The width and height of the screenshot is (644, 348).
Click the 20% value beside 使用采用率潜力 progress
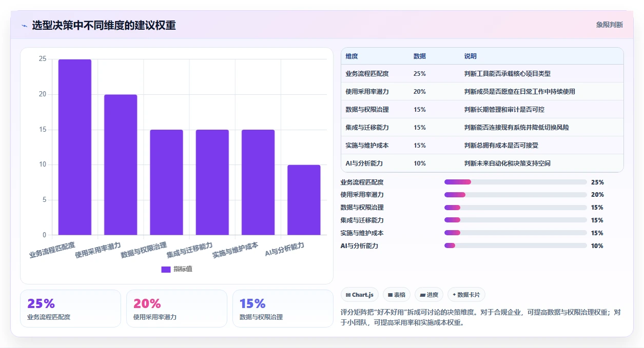597,195
